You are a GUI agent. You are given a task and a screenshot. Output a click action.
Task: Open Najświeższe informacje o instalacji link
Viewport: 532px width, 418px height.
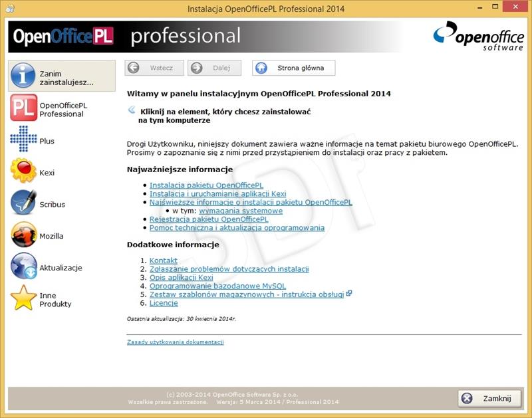(x=251, y=203)
